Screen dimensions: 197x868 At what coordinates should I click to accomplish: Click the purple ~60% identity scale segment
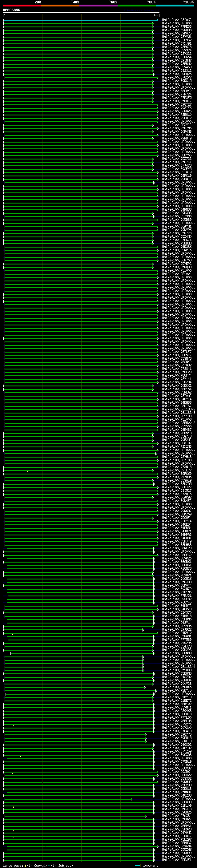point(98,6)
